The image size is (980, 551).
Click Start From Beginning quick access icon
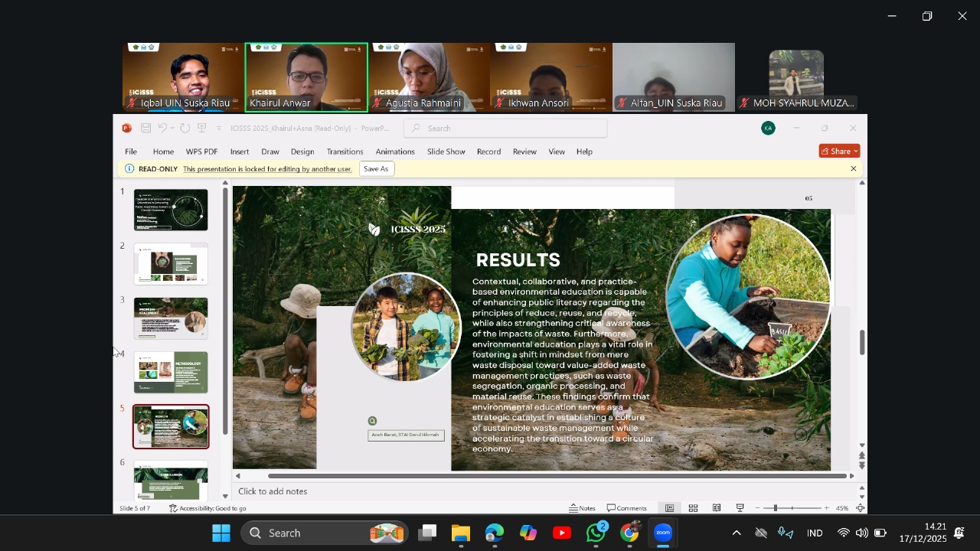(x=202, y=129)
